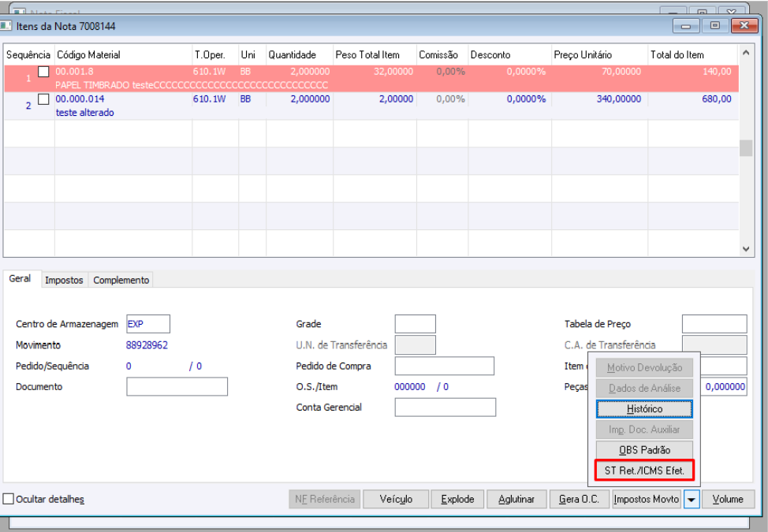Click the Volume button

728,499
